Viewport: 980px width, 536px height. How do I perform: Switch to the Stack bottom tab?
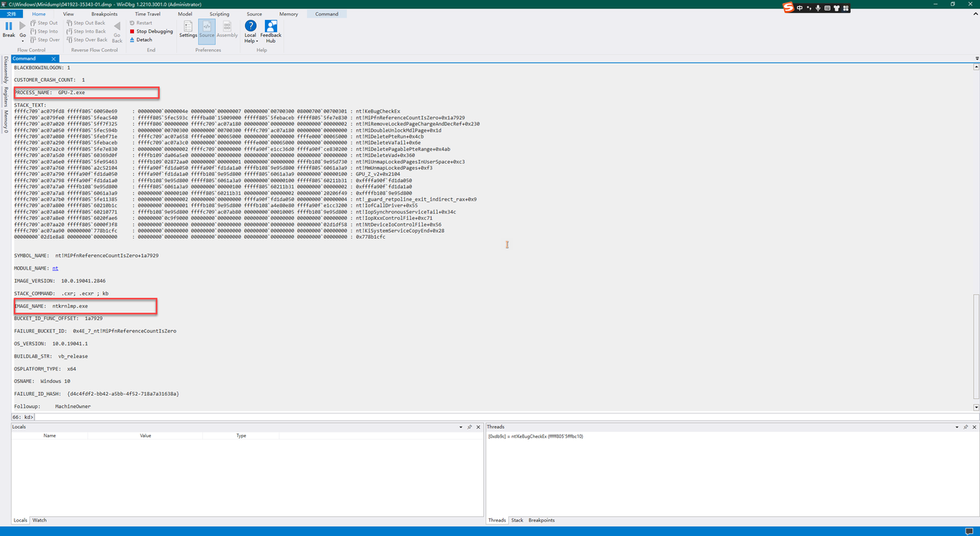(518, 520)
